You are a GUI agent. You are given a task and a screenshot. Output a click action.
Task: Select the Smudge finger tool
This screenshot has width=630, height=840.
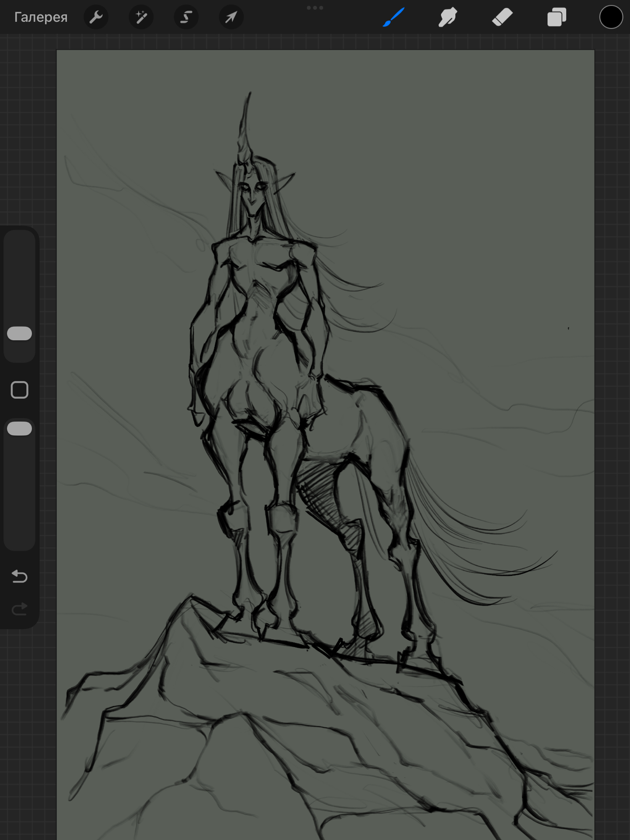tap(448, 17)
